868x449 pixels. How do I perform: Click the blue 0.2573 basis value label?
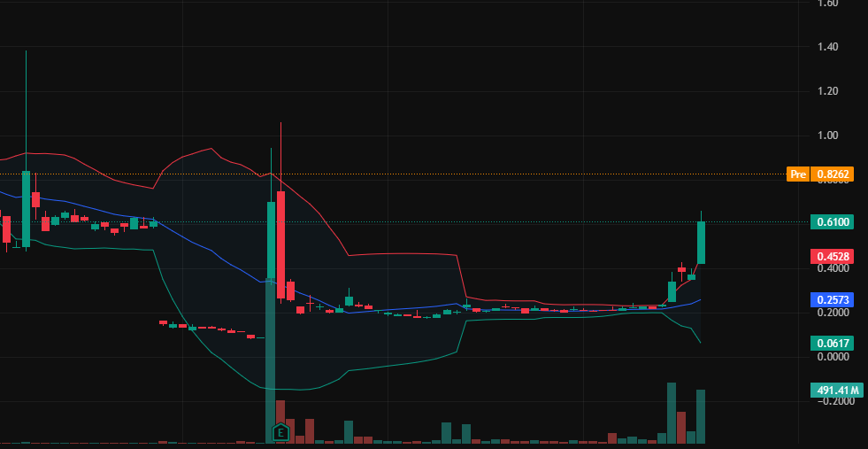(x=832, y=300)
